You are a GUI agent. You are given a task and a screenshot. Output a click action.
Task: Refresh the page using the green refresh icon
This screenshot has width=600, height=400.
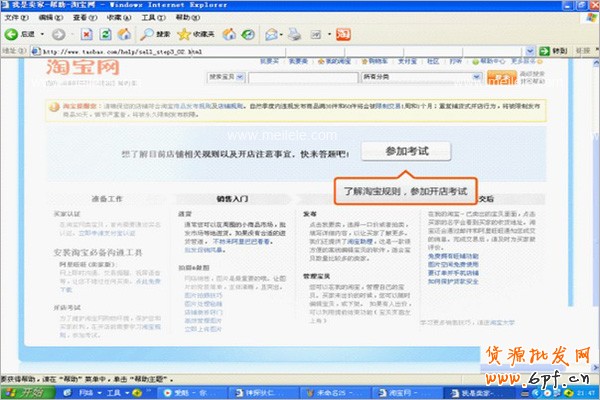tap(105, 34)
